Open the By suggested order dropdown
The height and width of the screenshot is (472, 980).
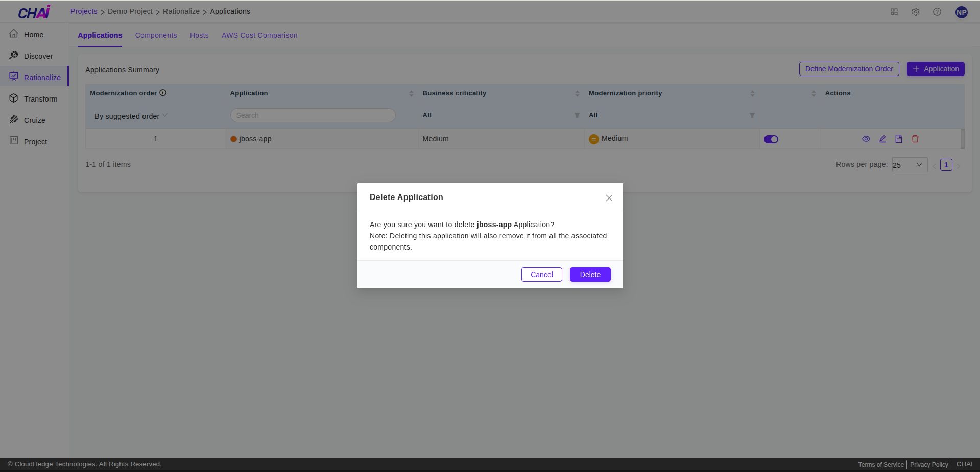[x=130, y=116]
